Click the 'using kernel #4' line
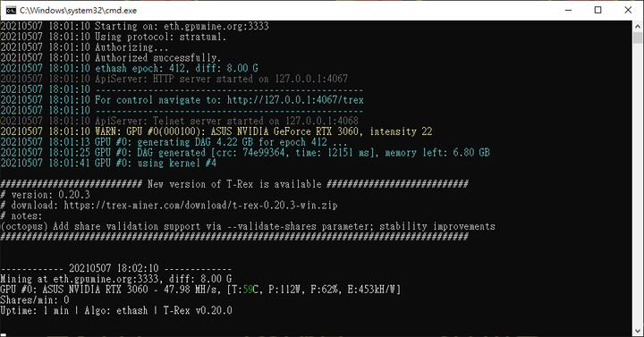This screenshot has height=337, width=644. pyautogui.click(x=108, y=163)
